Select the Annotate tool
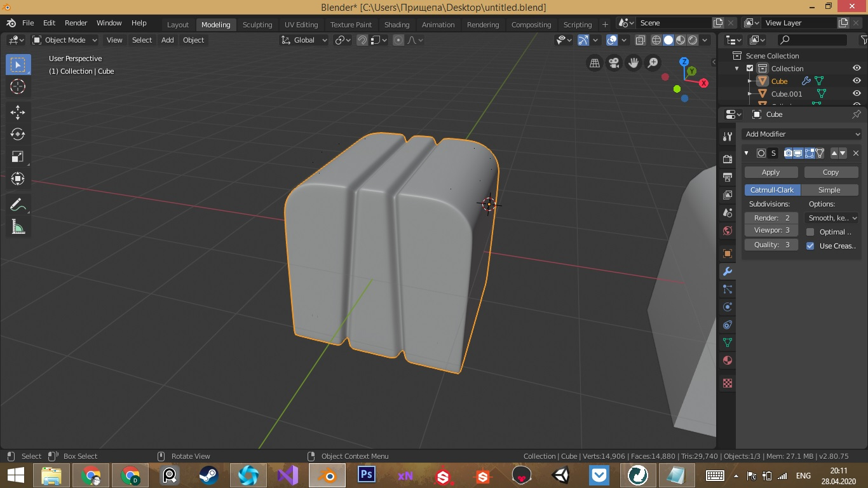Viewport: 868px width, 488px height. click(18, 205)
